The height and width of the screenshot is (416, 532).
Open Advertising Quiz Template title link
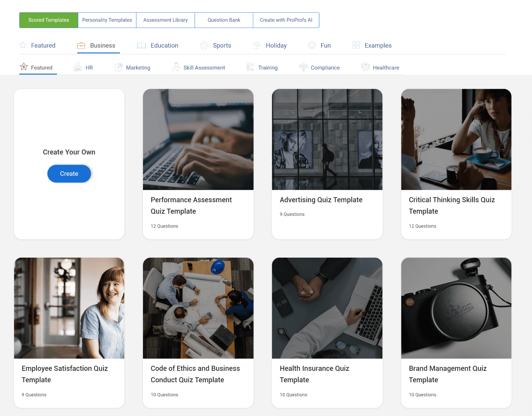pos(321,200)
